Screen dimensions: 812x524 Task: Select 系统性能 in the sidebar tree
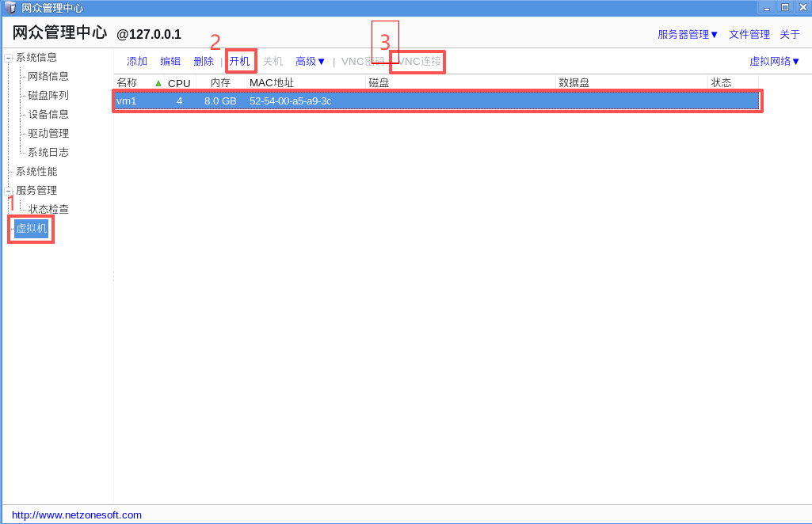pos(36,171)
